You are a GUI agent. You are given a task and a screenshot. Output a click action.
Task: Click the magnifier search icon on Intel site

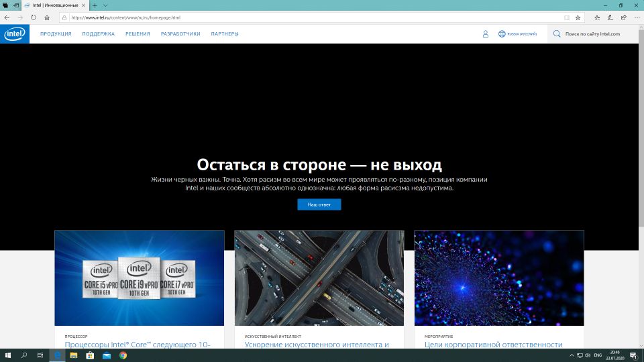(557, 34)
